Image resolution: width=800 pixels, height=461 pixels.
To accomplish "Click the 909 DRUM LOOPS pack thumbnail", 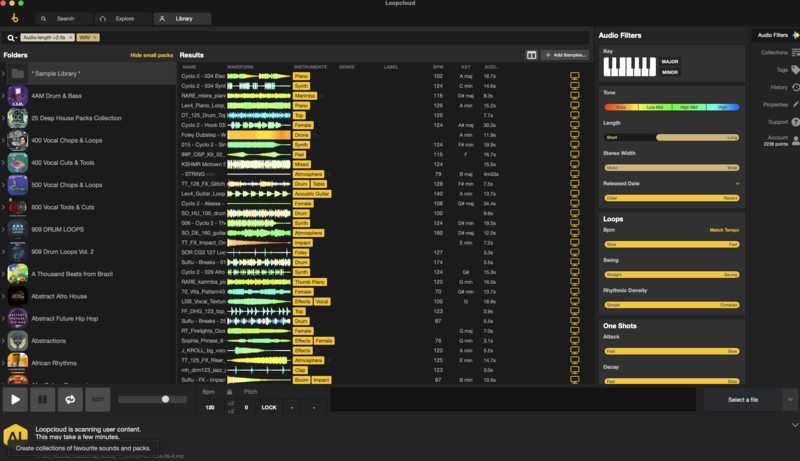I will 18,229.
